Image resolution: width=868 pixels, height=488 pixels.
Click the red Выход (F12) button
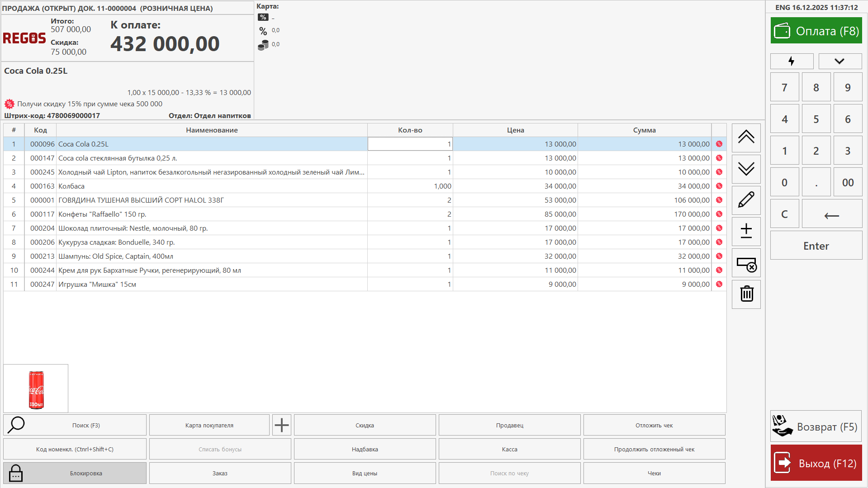click(x=816, y=463)
